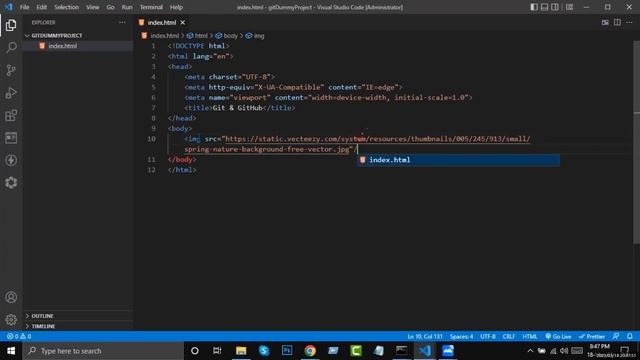Open File Explorer from the taskbar
Image resolution: width=640 pixels, height=360 pixels.
(x=241, y=351)
